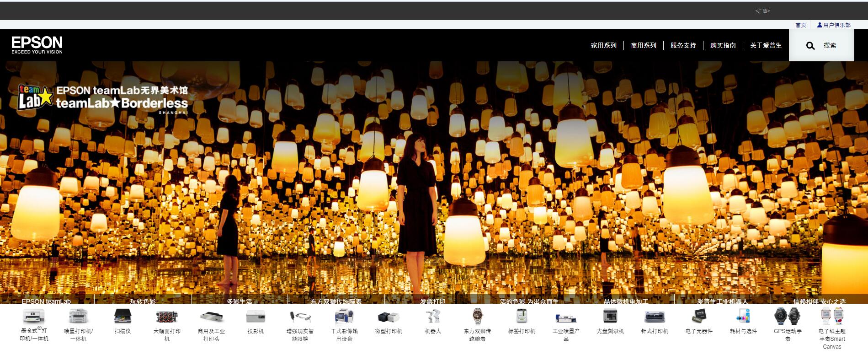Click the GPS运动手表 sports watch icon
Viewport: 868px width, 355px height.
[788, 316]
